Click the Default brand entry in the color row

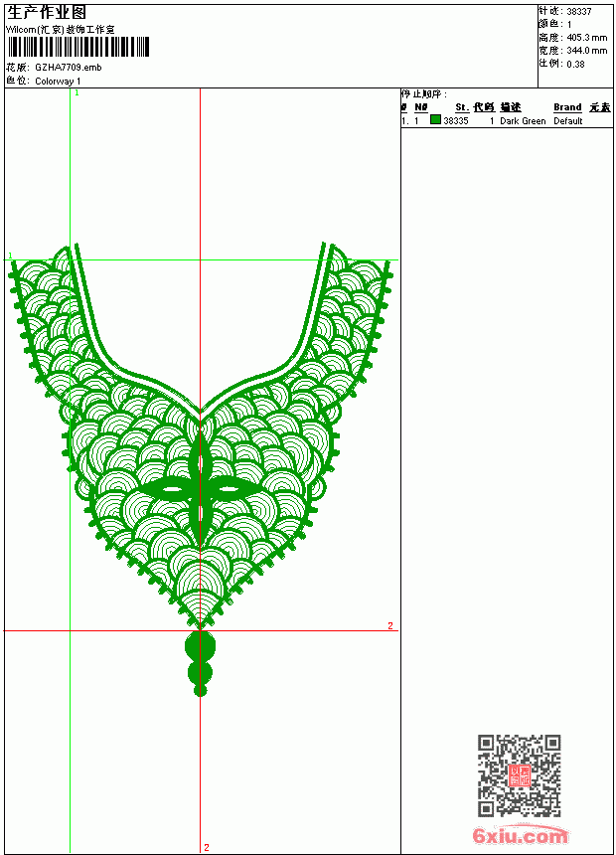click(x=568, y=121)
